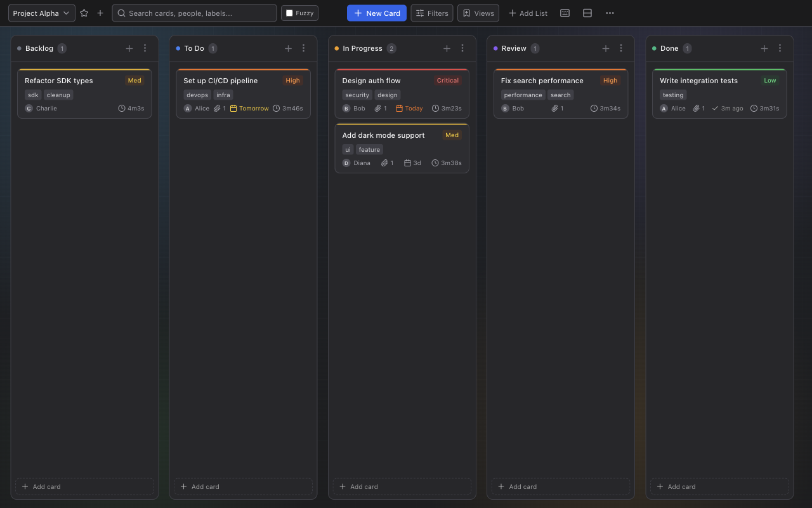Click the New Card button
The height and width of the screenshot is (508, 812).
[x=376, y=13]
